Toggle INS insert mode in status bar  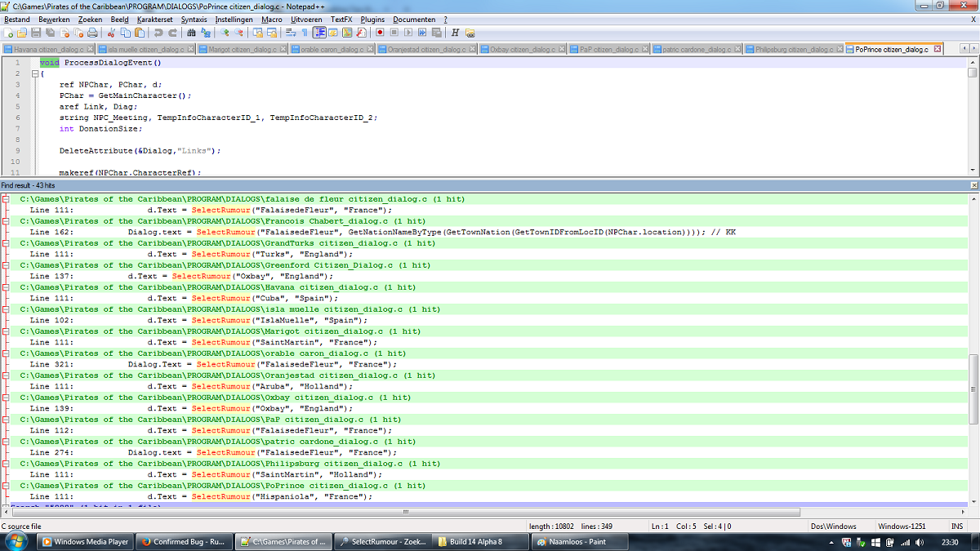[956, 527]
